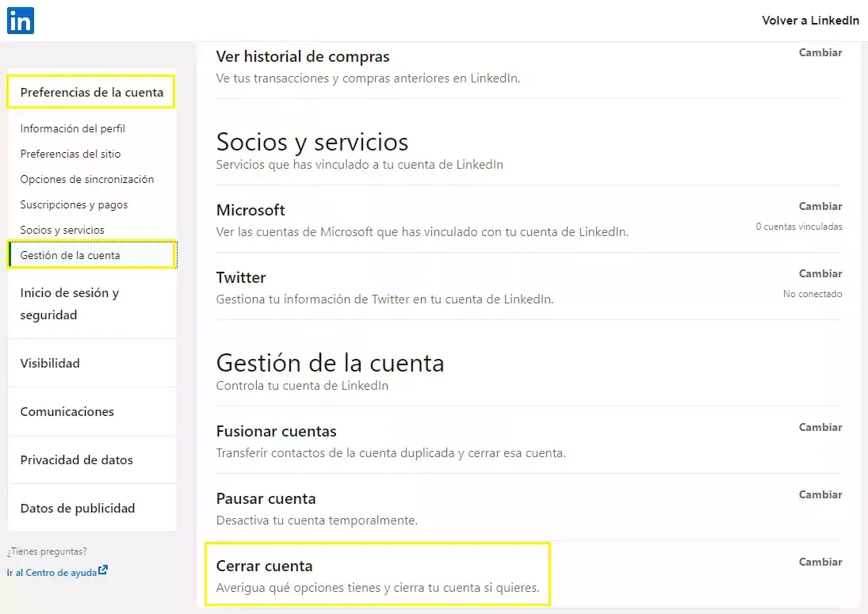Select Preferencias del sitio in sidebar

point(71,154)
